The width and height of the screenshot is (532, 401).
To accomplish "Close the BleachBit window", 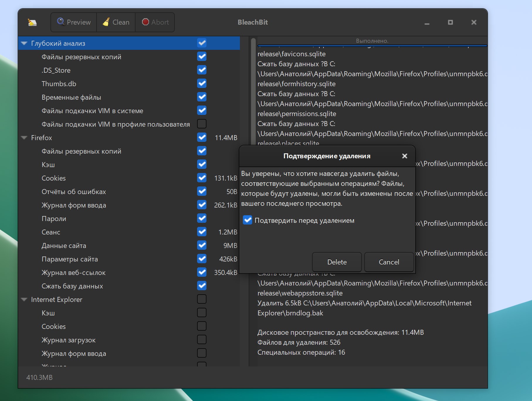I will [x=474, y=22].
